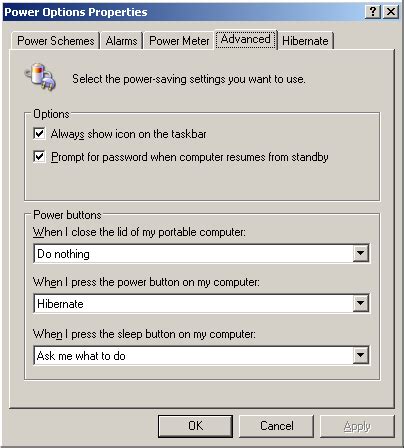Select the Advanced tab
Viewport: 404px width, 448px height.
246,40
